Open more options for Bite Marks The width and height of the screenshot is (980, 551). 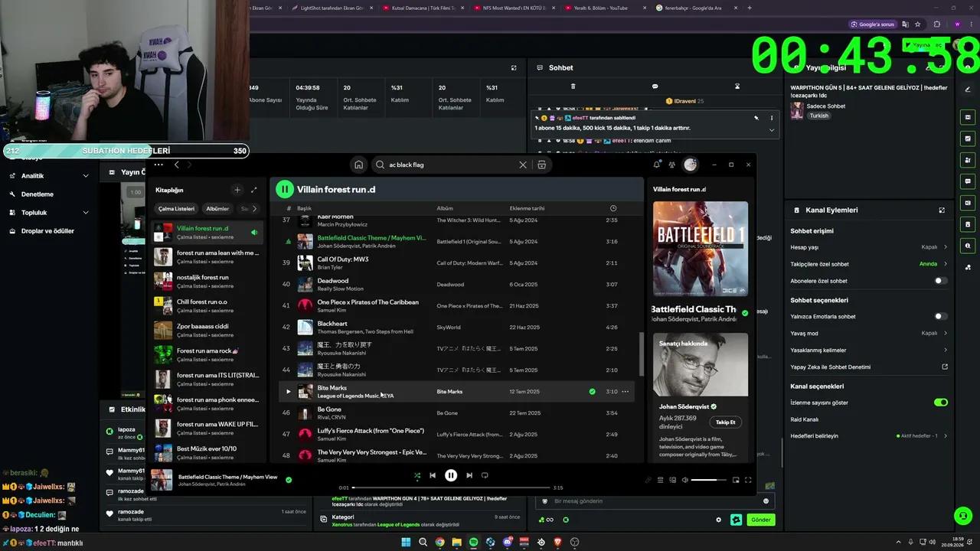[626, 392]
